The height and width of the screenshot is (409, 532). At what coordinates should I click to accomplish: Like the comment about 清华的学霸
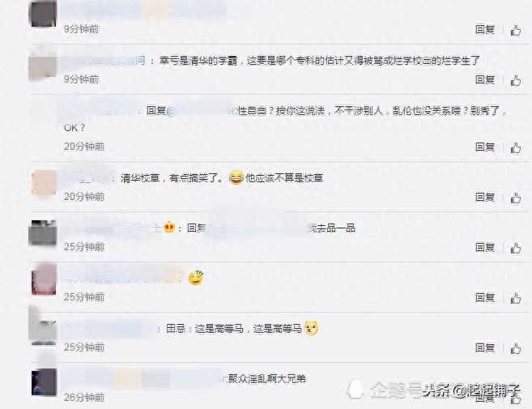point(515,80)
